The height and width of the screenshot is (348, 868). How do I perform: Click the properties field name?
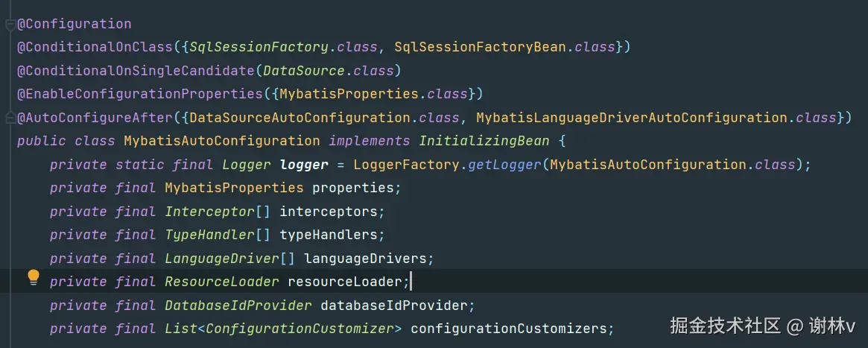353,188
